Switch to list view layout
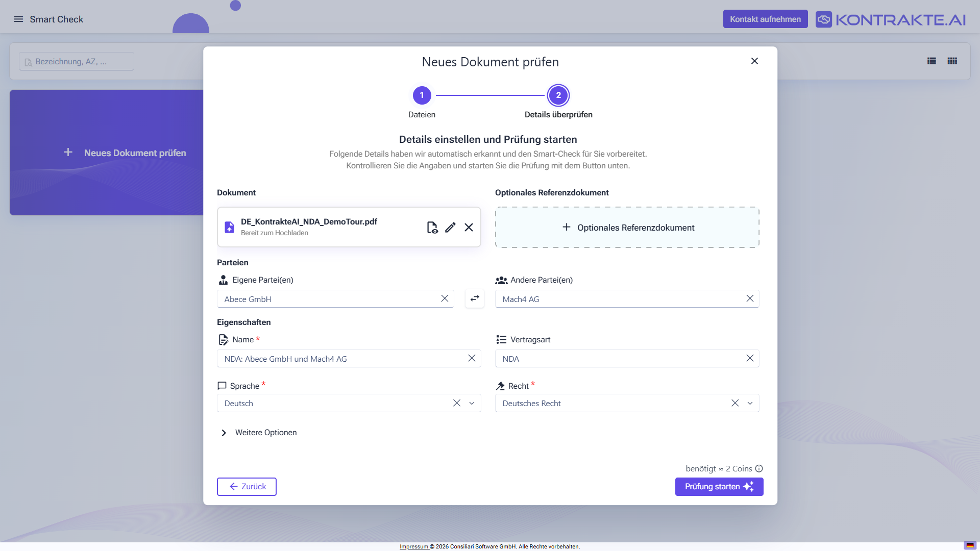 click(x=932, y=61)
